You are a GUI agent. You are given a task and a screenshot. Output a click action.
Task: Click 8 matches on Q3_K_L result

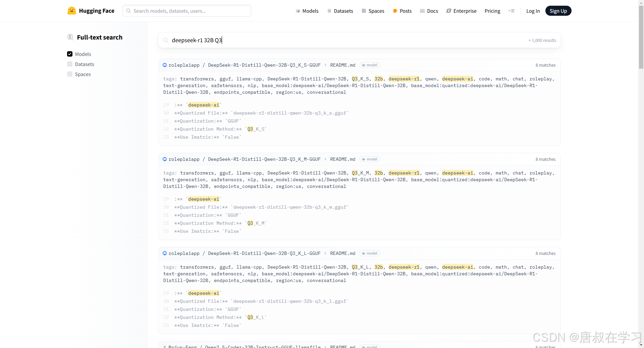(x=545, y=253)
